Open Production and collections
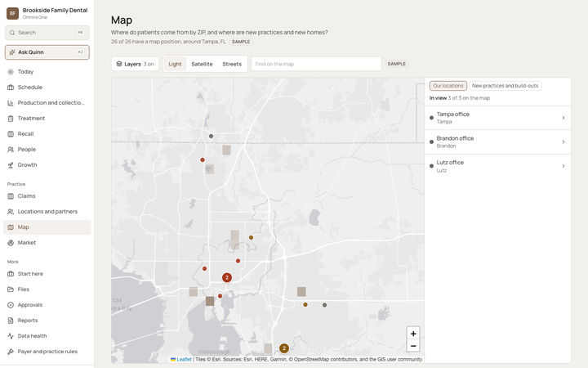This screenshot has height=368, width=588. tap(47, 103)
